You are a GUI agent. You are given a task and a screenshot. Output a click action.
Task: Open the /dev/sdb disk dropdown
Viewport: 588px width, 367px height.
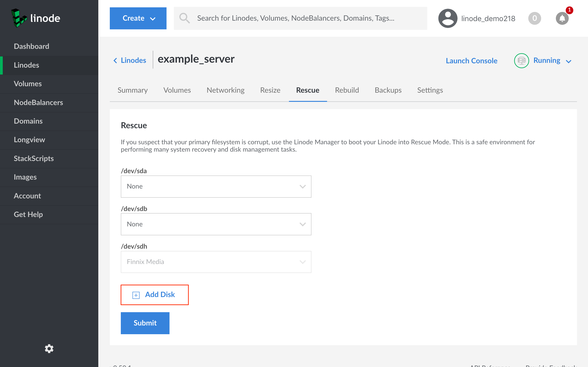[x=216, y=224]
